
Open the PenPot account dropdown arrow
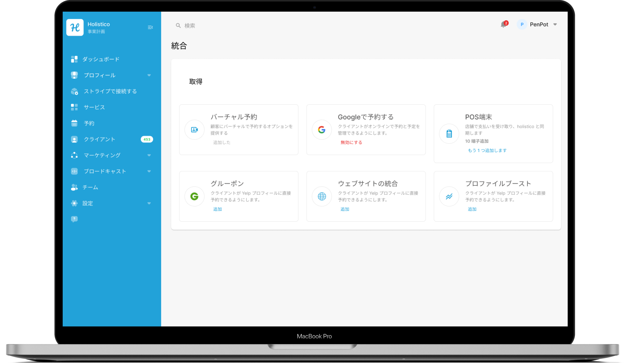555,24
